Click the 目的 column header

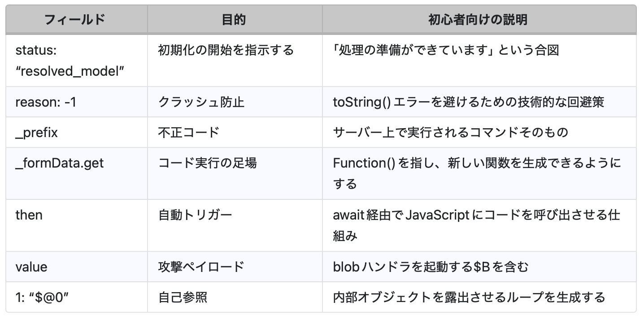coord(234,20)
